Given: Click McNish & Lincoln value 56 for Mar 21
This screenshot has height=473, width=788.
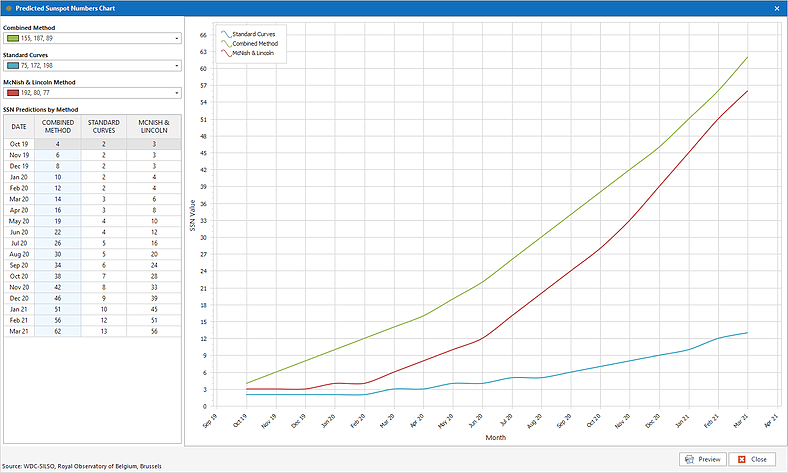Looking at the screenshot, I should (154, 332).
